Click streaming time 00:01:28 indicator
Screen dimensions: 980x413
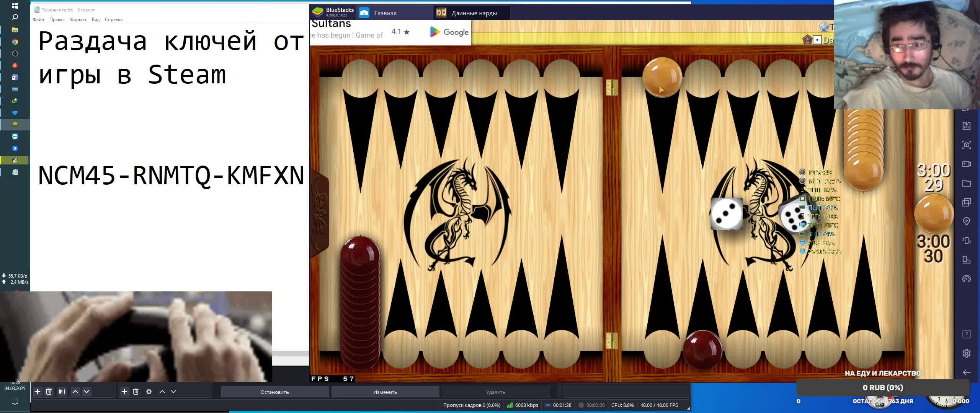[558, 405]
